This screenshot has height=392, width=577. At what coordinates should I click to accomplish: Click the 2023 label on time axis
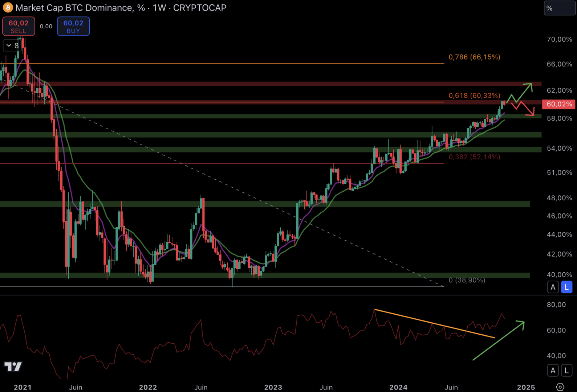pyautogui.click(x=273, y=387)
